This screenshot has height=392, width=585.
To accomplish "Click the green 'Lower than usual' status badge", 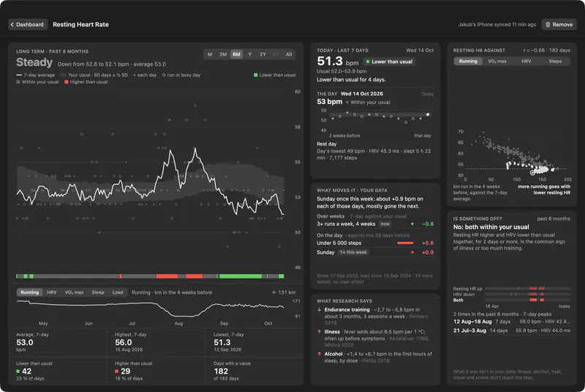I will (389, 62).
